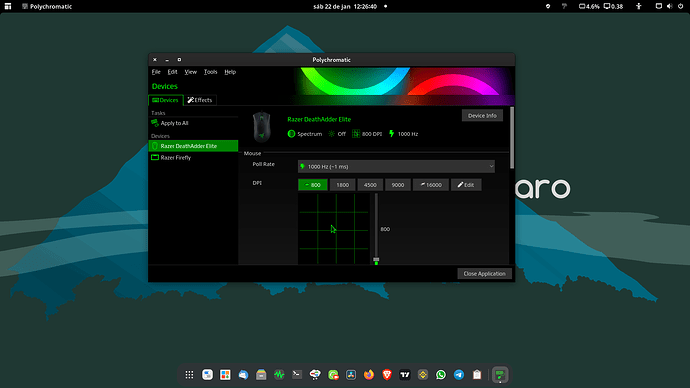Open the Tools menu
This screenshot has width=690, height=388.
point(210,72)
